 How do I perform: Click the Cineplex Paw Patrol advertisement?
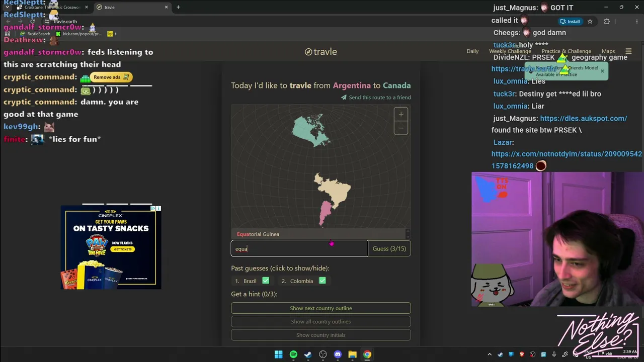pos(111,247)
